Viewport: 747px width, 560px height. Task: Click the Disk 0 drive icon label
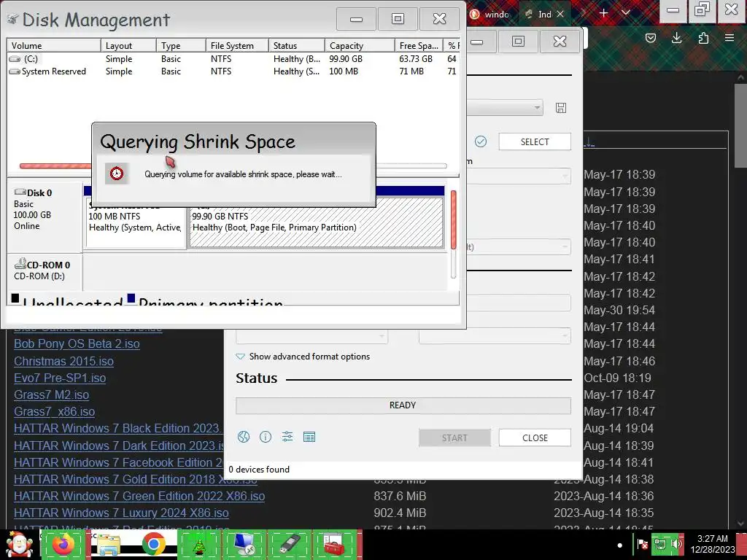(x=34, y=192)
